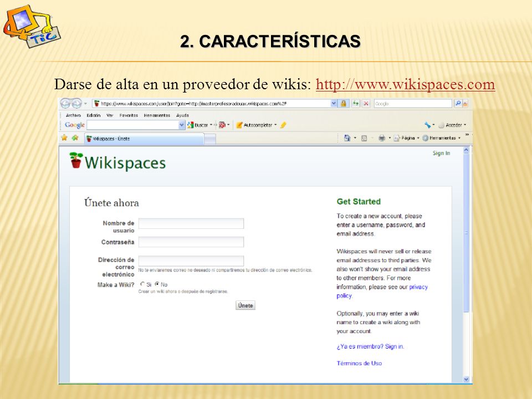Open the http://www.wikispaces.com slide link
Screen dimensions: 532x399
click(405, 84)
